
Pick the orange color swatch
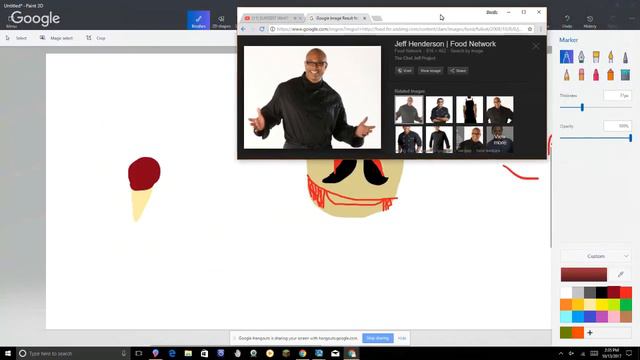[x=566, y=304]
